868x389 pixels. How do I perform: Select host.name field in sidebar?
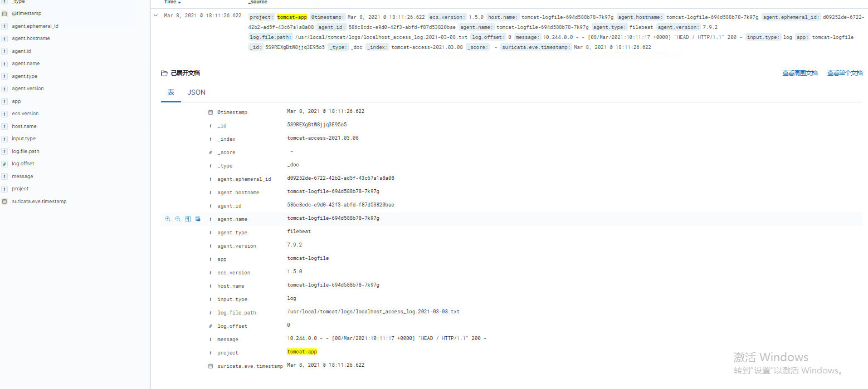coord(24,126)
